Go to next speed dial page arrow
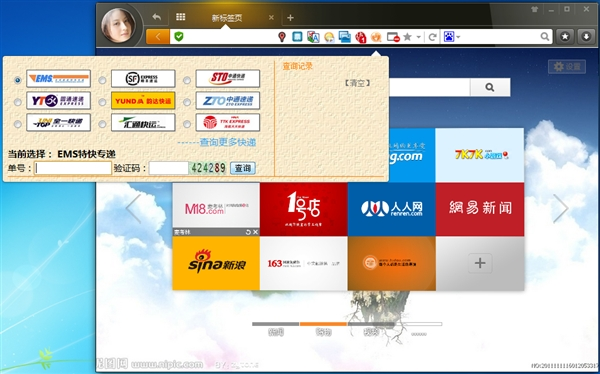The height and width of the screenshot is (374, 600). tap(561, 208)
